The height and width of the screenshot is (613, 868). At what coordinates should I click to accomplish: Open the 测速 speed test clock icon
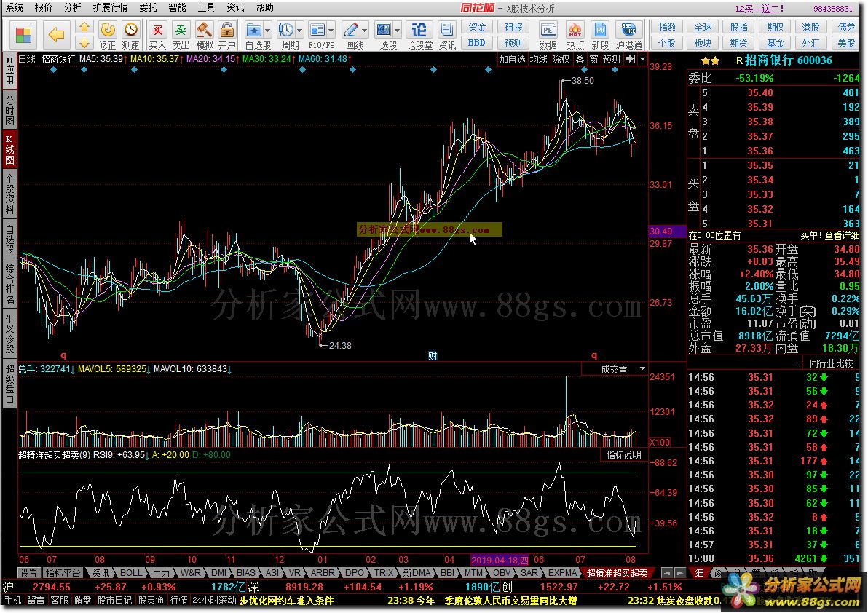[130, 36]
